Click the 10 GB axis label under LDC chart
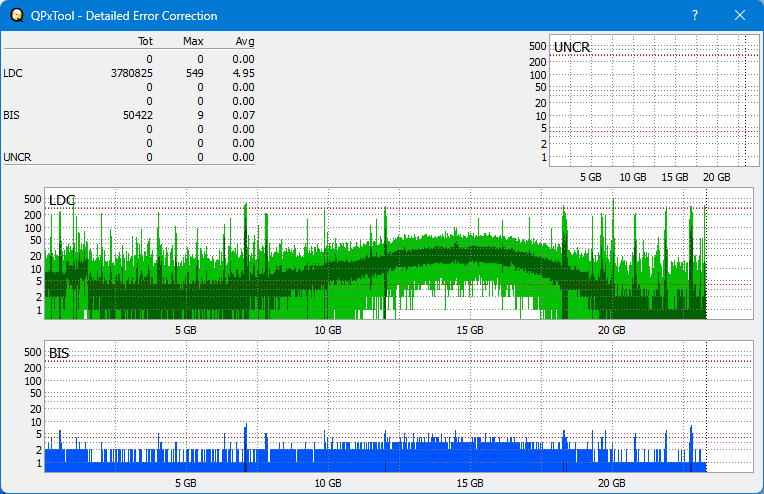764x494 pixels. [x=328, y=330]
